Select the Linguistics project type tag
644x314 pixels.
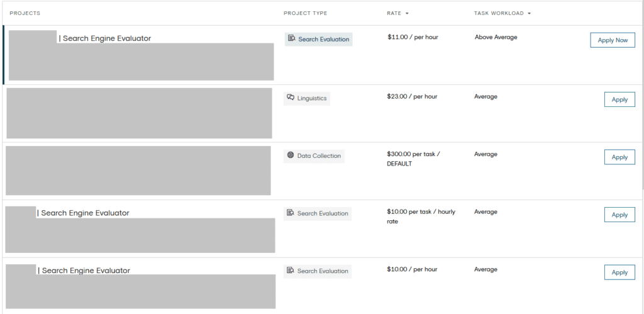(x=307, y=98)
